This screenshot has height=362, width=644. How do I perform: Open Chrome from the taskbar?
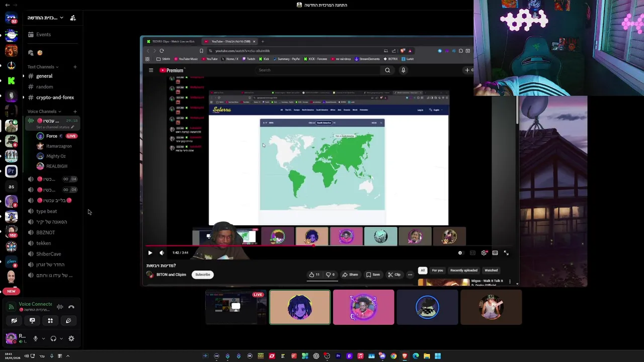point(393,356)
